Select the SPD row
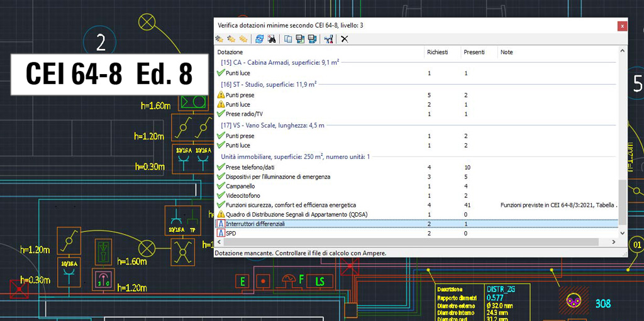 coord(416,233)
